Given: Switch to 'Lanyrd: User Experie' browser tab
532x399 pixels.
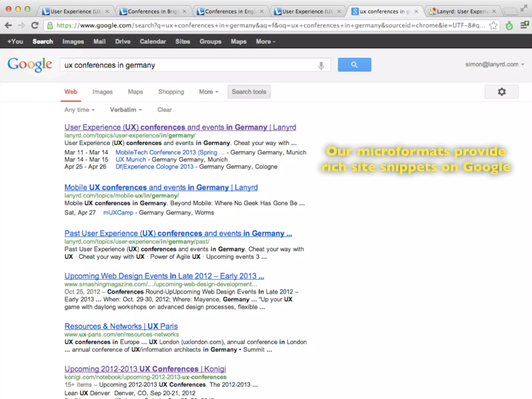Looking at the screenshot, I should tap(462, 11).
